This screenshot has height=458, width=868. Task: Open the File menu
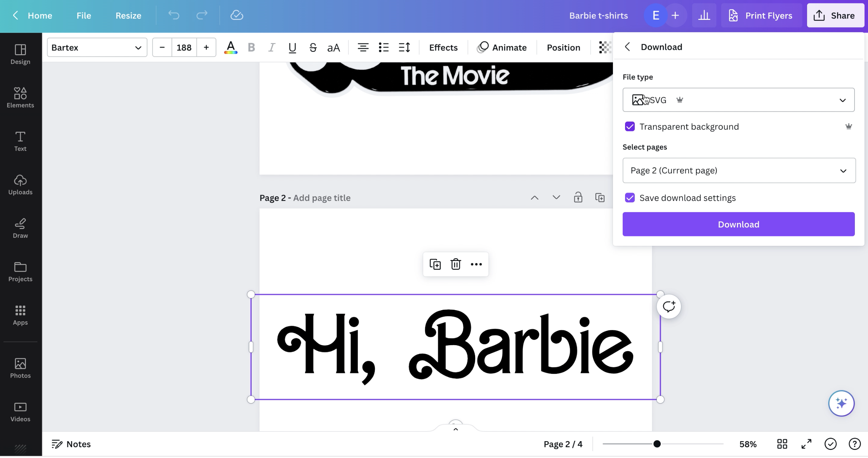pos(84,15)
